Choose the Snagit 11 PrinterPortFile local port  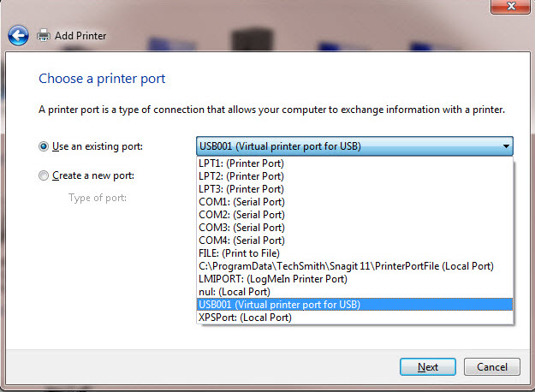355,266
